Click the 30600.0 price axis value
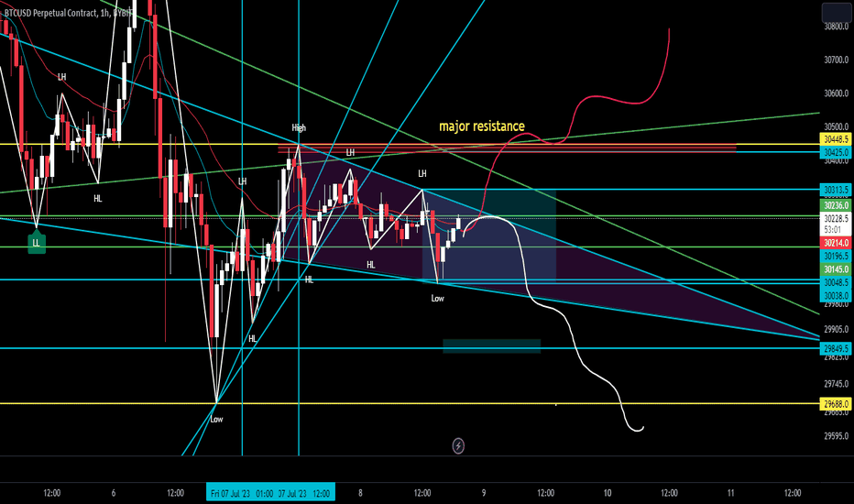854x504 pixels. (x=836, y=93)
